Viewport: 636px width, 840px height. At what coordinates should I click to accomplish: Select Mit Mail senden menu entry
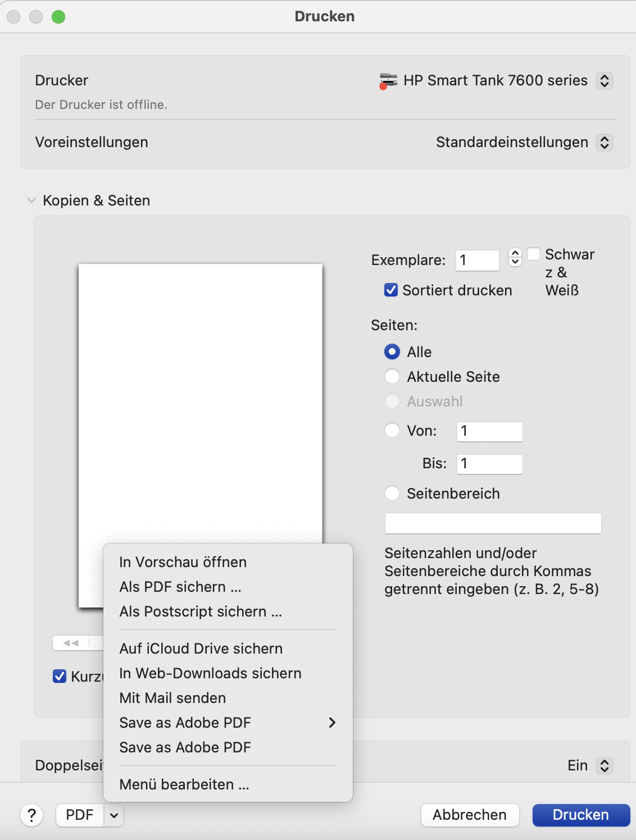[x=172, y=698]
